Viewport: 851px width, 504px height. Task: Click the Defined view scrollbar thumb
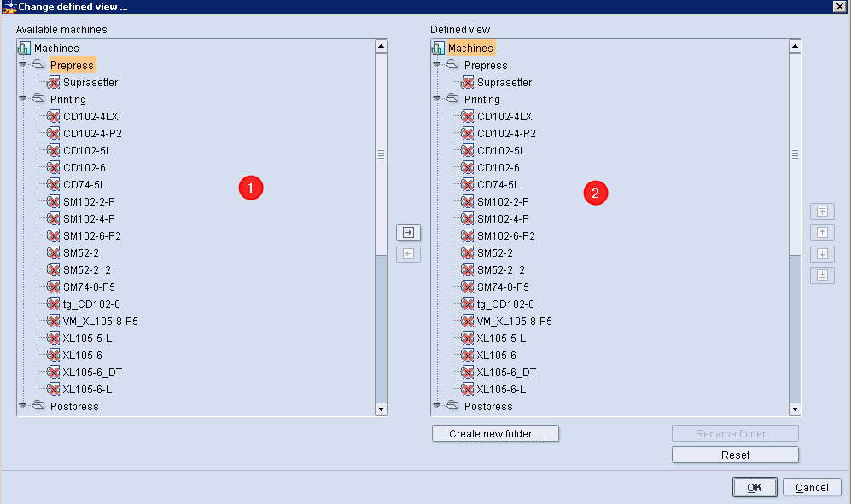pos(796,154)
